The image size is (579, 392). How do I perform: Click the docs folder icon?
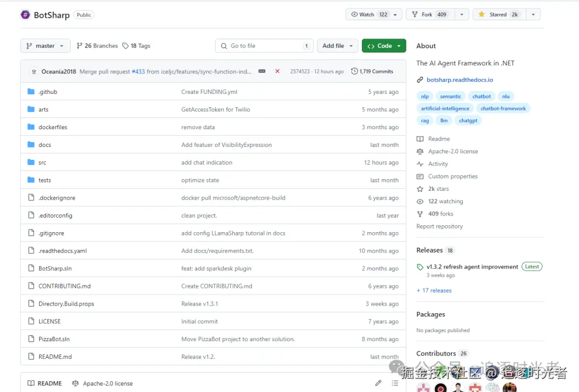coord(31,144)
